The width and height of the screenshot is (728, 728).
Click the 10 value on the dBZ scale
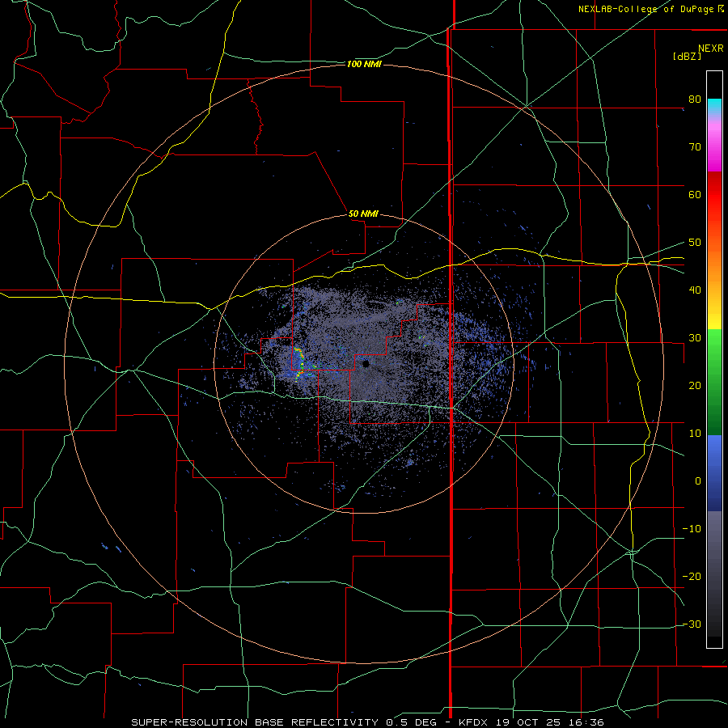[x=695, y=434]
